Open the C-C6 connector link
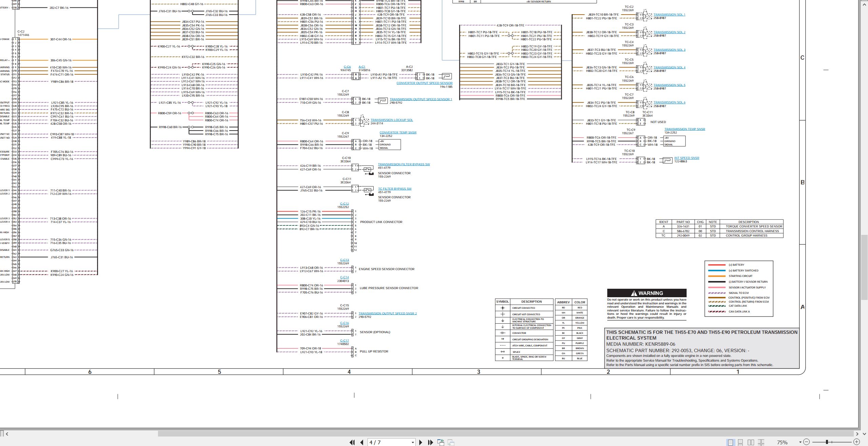Screen dimensions: 868x446 click(x=347, y=67)
